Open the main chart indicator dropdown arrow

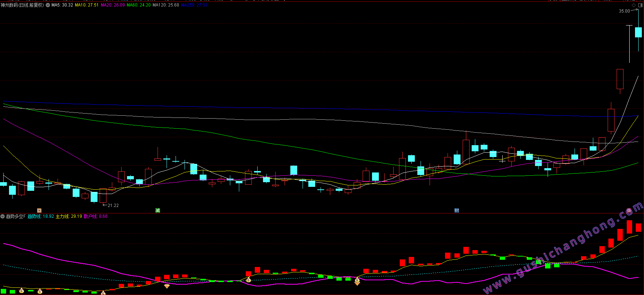pyautogui.click(x=48, y=5)
